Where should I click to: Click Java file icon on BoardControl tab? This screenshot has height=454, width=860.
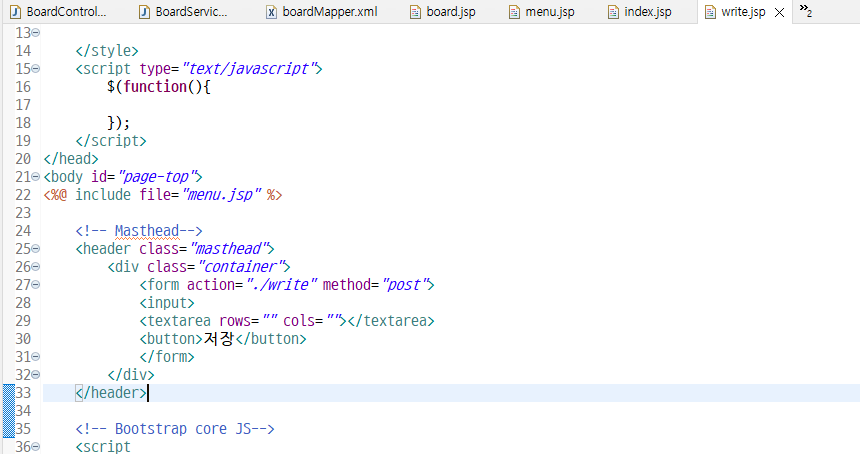(x=15, y=12)
